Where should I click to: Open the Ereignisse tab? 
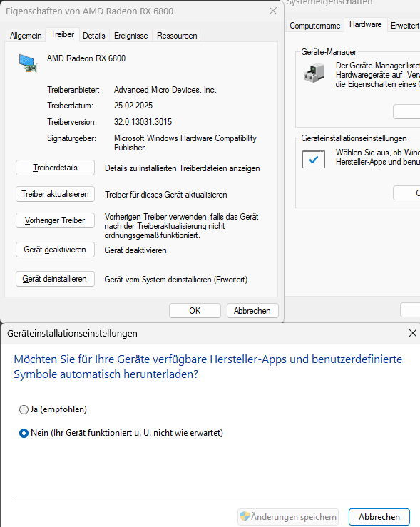tap(130, 36)
